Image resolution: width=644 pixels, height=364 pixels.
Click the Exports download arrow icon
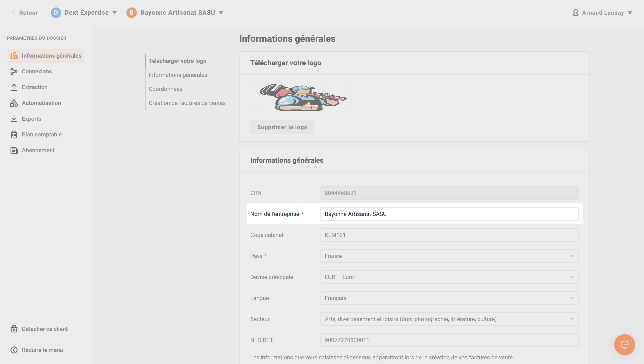(14, 118)
